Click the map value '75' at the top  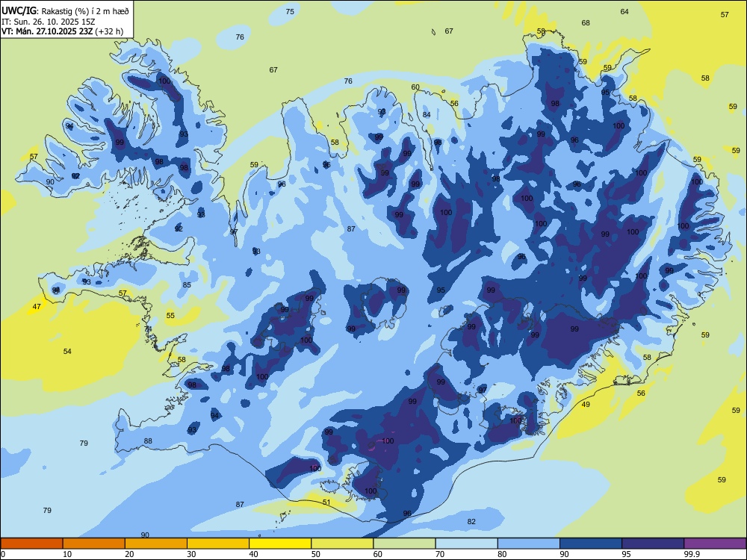[x=290, y=11]
